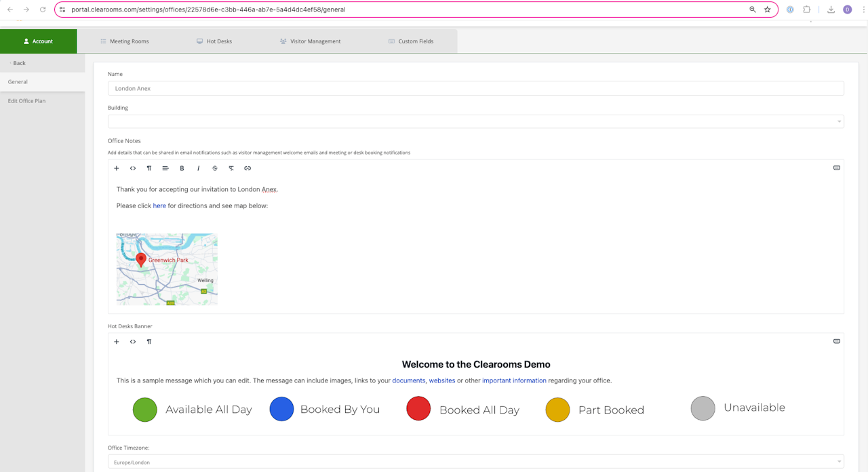
Task: Select the Account tab
Action: (x=39, y=41)
